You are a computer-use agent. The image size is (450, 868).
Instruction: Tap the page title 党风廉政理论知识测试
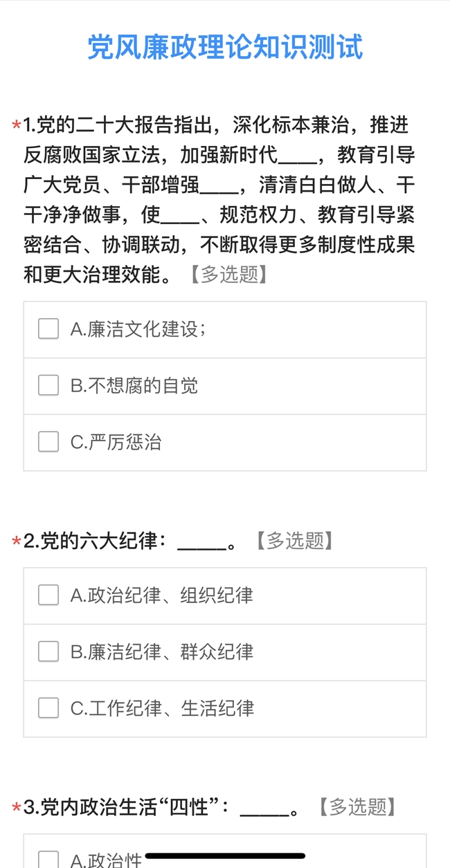click(225, 48)
